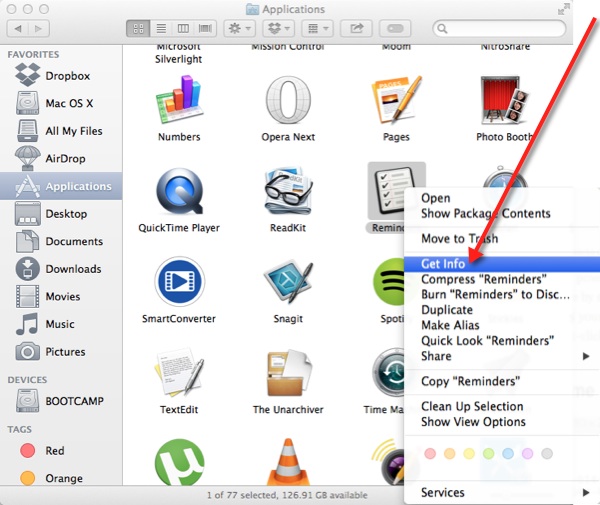This screenshot has width=600, height=505.
Task: Go back with the back arrow
Action: 18,28
